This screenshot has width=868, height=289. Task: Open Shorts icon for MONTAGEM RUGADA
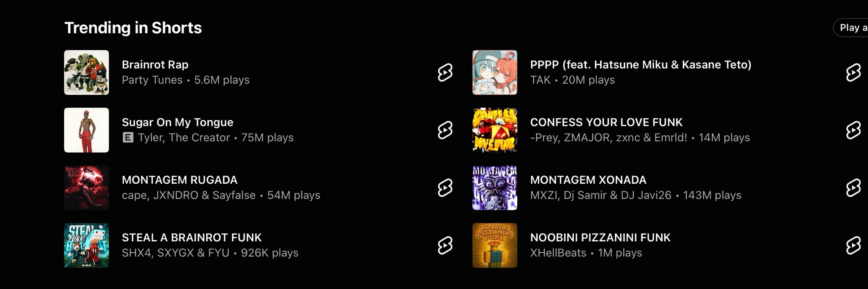[x=445, y=188]
